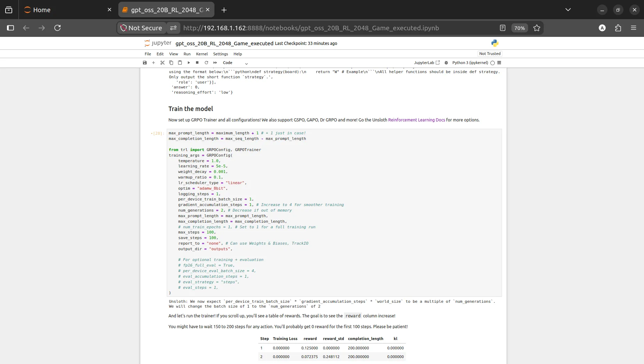
Task: Go forward in browser history
Action: pyautogui.click(x=42, y=28)
